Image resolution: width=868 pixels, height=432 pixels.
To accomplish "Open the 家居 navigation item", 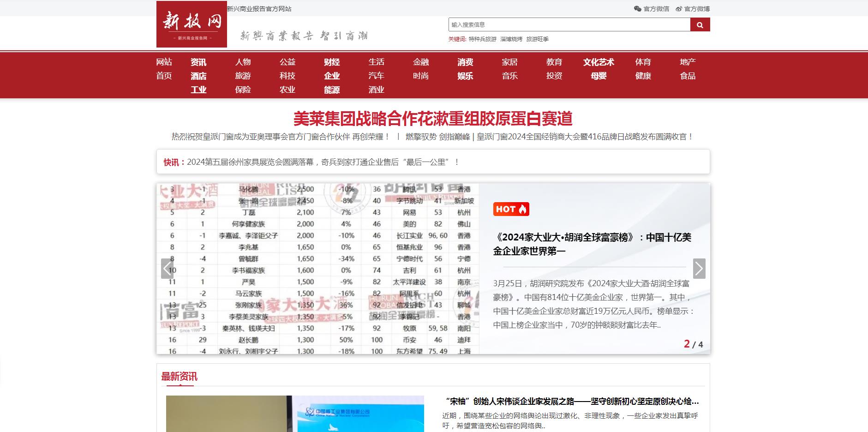I will point(509,62).
